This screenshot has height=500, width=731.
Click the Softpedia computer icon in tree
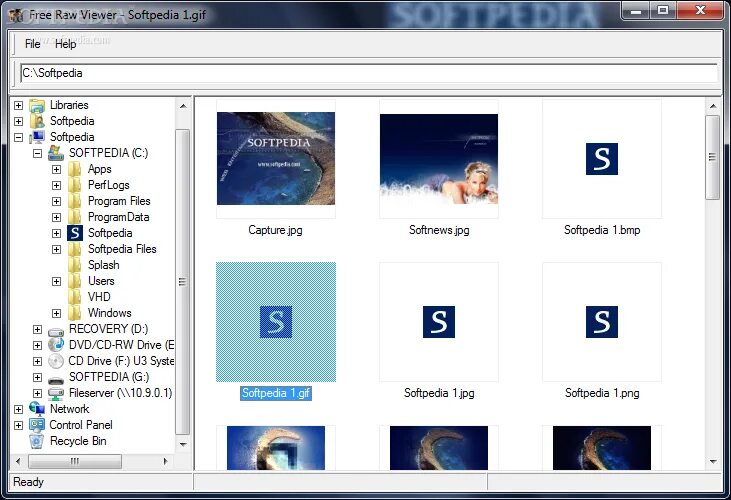37,137
